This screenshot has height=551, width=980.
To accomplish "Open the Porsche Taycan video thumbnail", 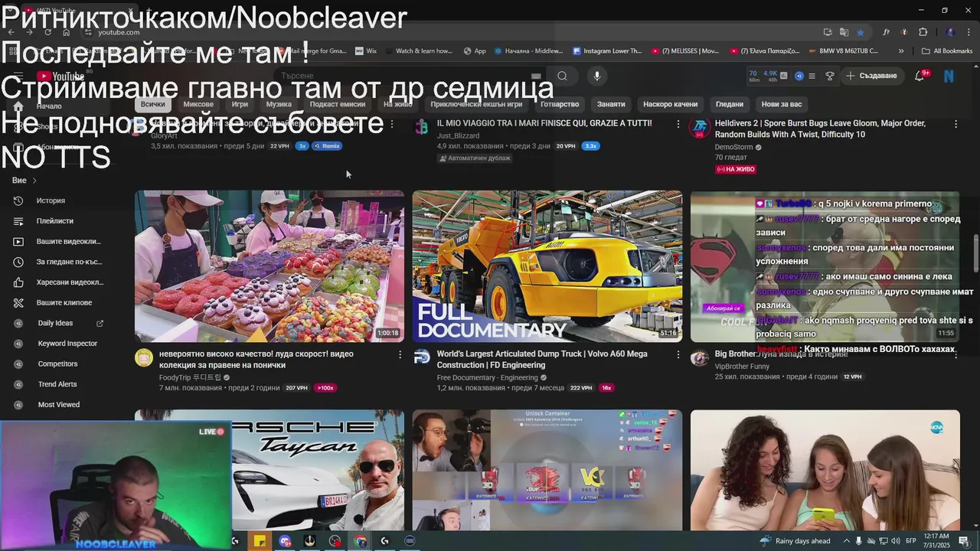I will click(x=318, y=470).
